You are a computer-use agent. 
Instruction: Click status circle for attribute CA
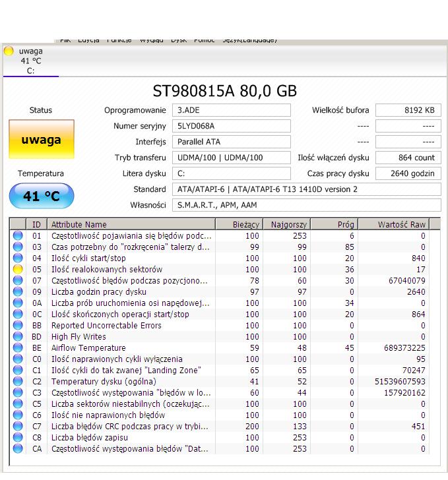(x=18, y=448)
